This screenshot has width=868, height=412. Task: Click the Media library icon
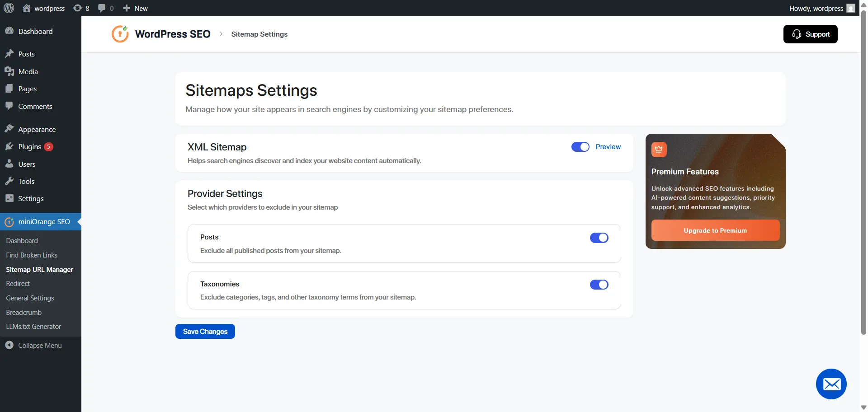(x=9, y=71)
